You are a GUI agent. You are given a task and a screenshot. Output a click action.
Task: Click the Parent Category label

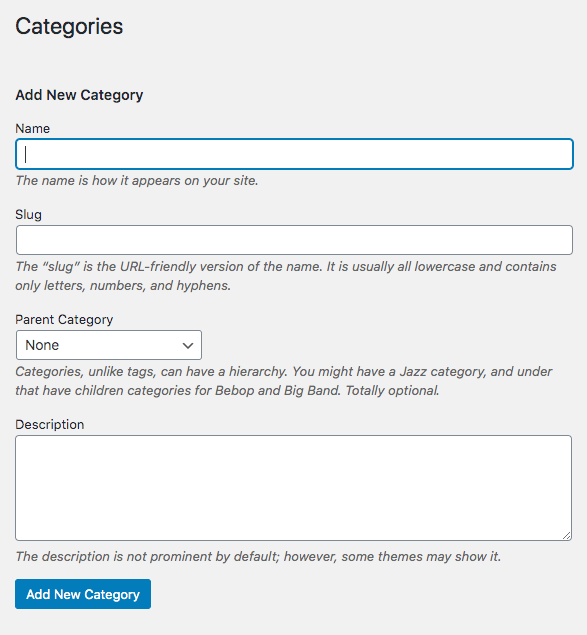pos(64,320)
